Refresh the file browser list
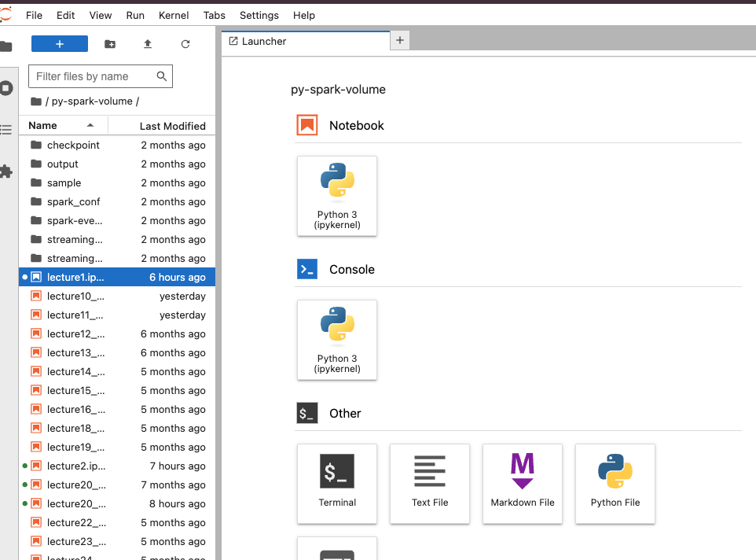The height and width of the screenshot is (560, 756). click(x=185, y=44)
